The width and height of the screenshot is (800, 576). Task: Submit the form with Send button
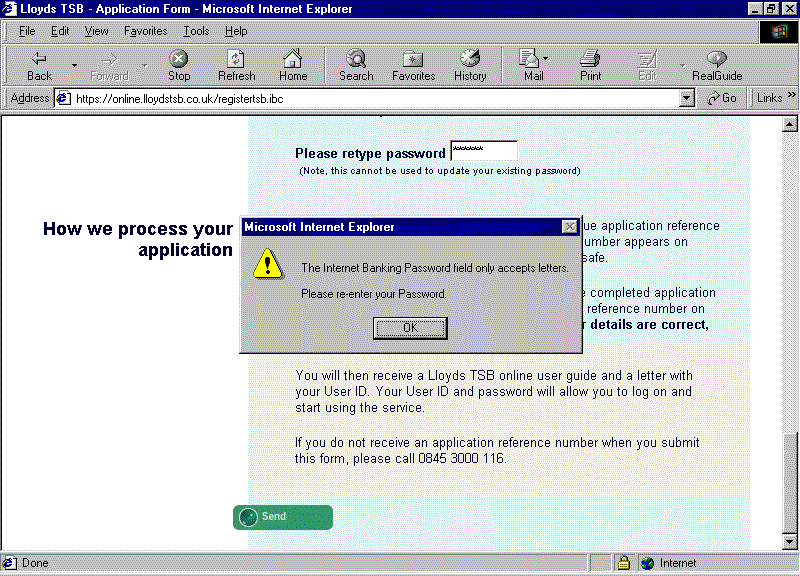tap(283, 517)
